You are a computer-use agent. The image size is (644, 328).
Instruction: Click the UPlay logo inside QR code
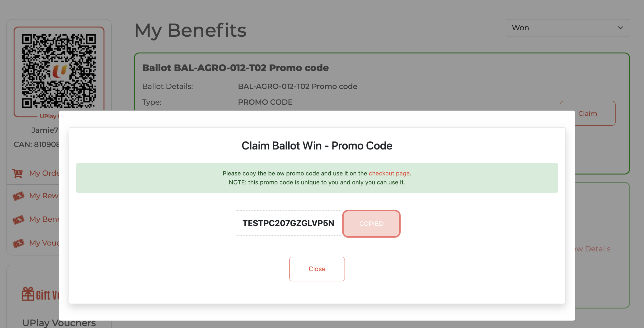[59, 71]
